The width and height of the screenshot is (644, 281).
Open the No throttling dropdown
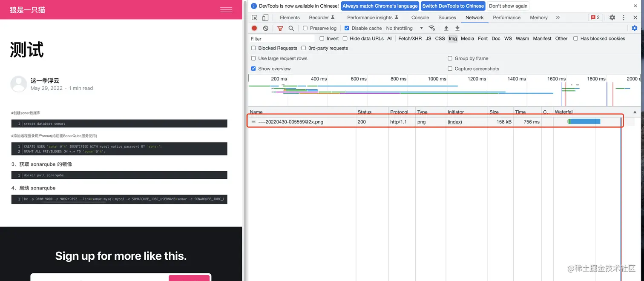404,28
